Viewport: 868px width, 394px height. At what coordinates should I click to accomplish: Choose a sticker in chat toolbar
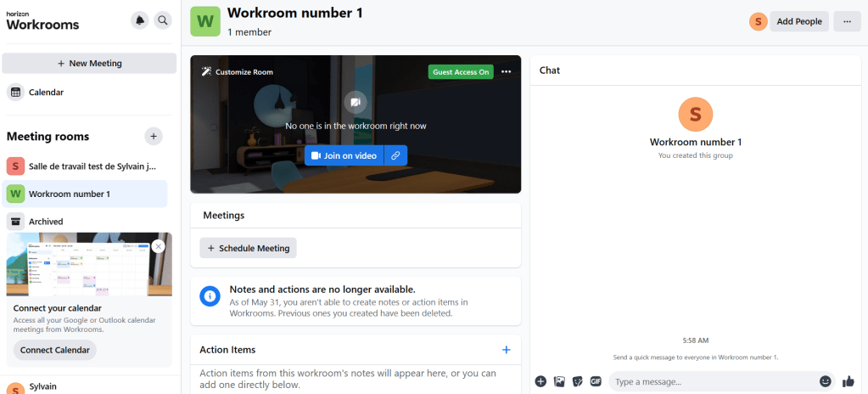(577, 382)
